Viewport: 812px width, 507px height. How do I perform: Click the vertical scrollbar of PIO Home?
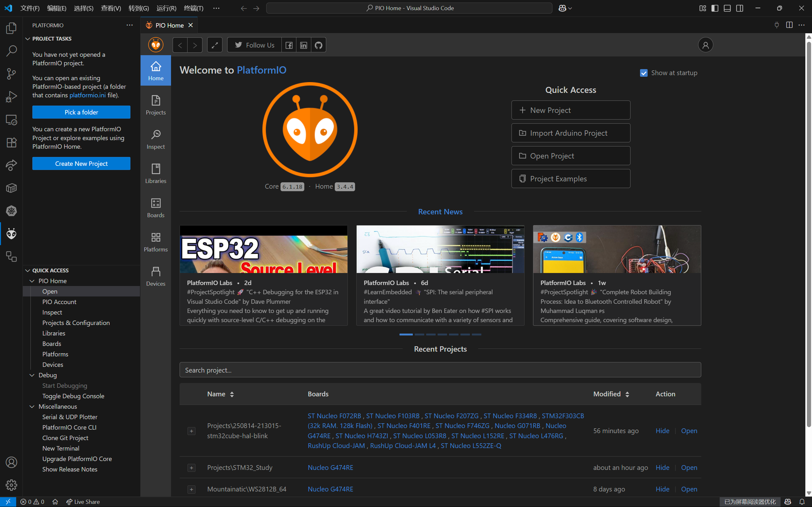tap(809, 235)
